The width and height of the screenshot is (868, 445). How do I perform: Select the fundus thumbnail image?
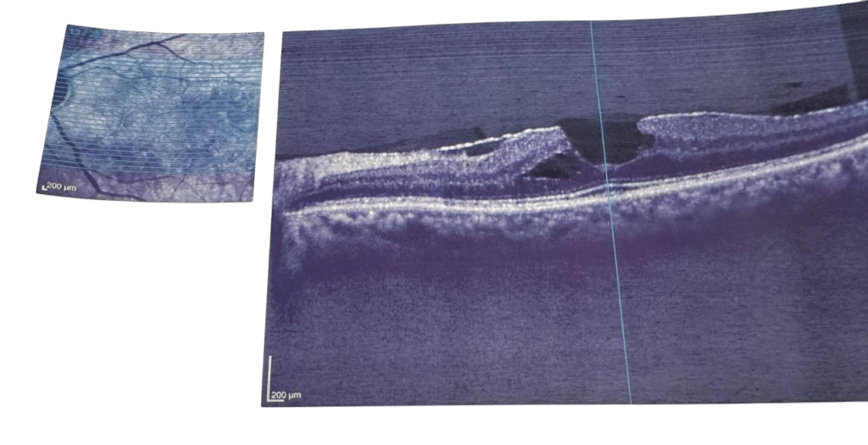[153, 113]
